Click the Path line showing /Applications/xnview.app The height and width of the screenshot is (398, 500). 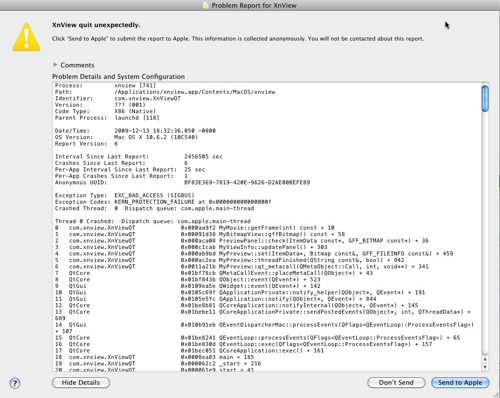[165, 92]
